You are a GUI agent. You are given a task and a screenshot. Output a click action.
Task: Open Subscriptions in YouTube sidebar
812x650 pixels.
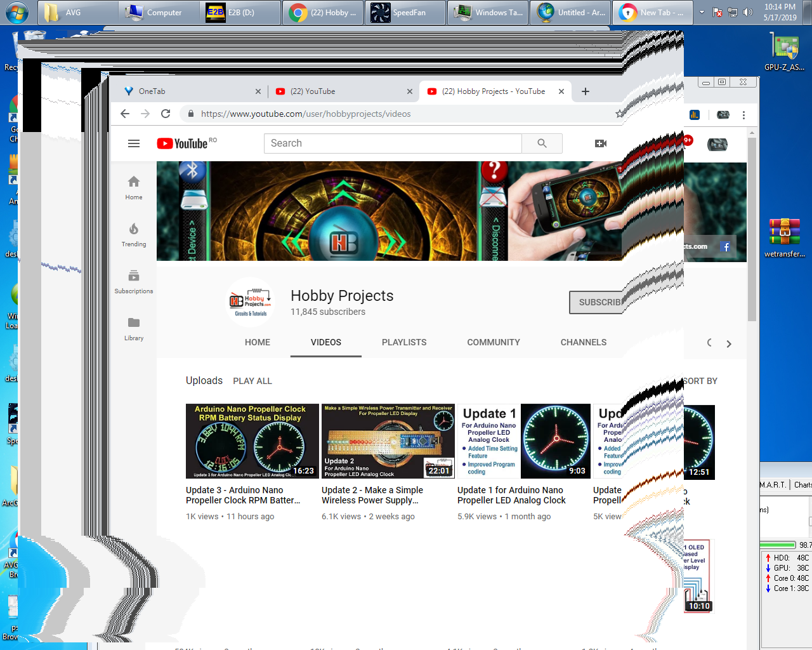click(x=134, y=282)
